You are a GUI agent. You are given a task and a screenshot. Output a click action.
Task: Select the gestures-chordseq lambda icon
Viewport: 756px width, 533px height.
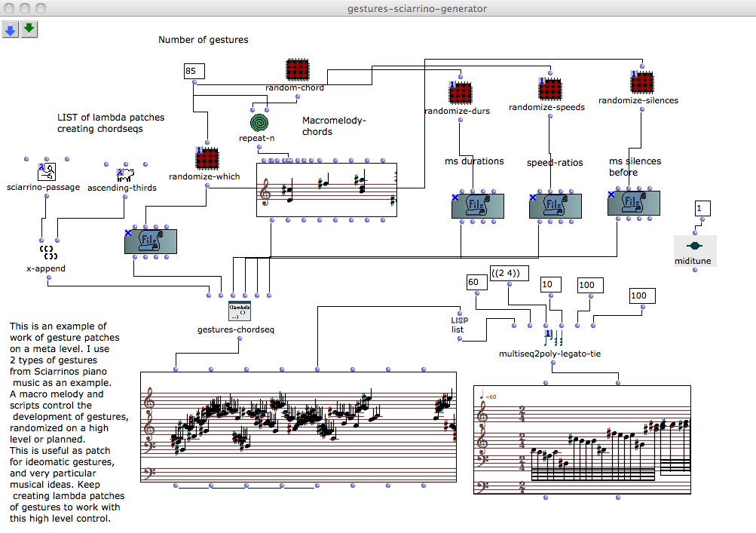pos(239,311)
